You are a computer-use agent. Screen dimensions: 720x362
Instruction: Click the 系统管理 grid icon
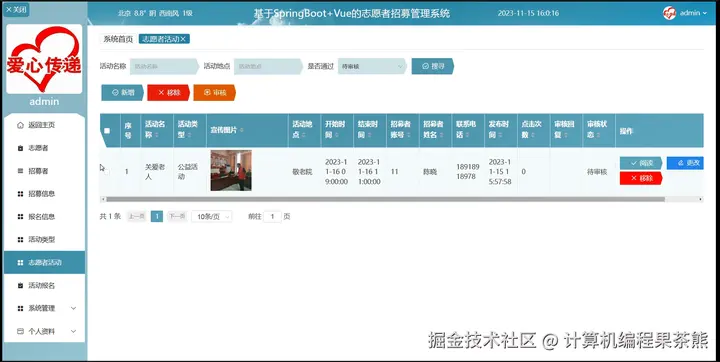click(x=20, y=309)
